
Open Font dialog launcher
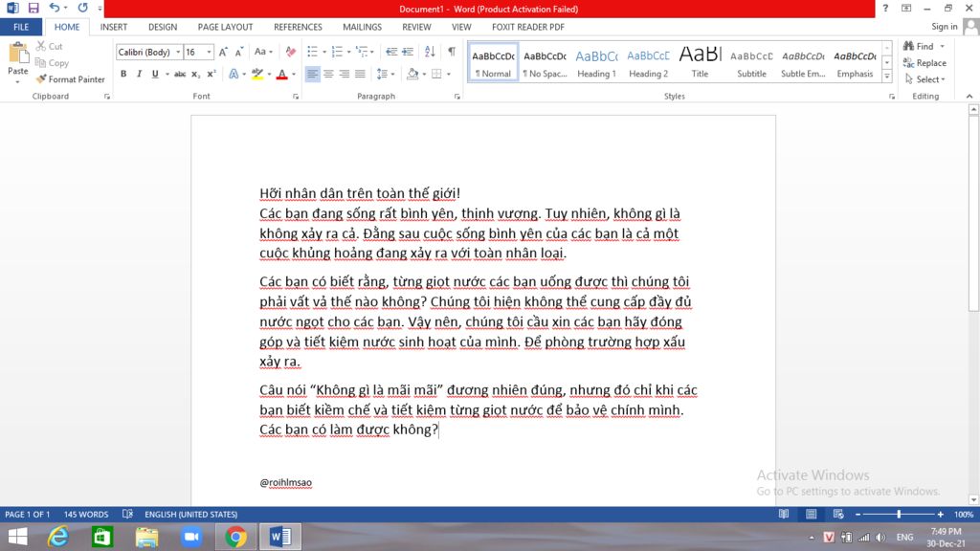[x=296, y=97]
